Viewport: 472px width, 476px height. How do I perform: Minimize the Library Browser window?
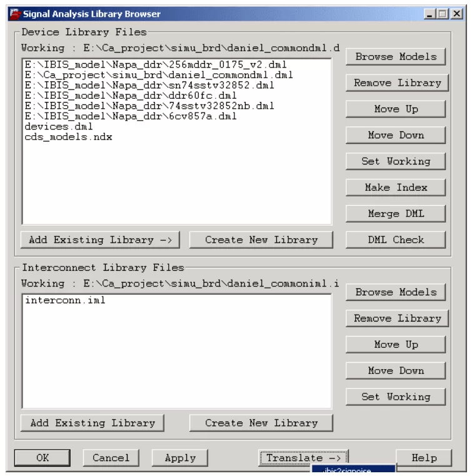[429, 14]
